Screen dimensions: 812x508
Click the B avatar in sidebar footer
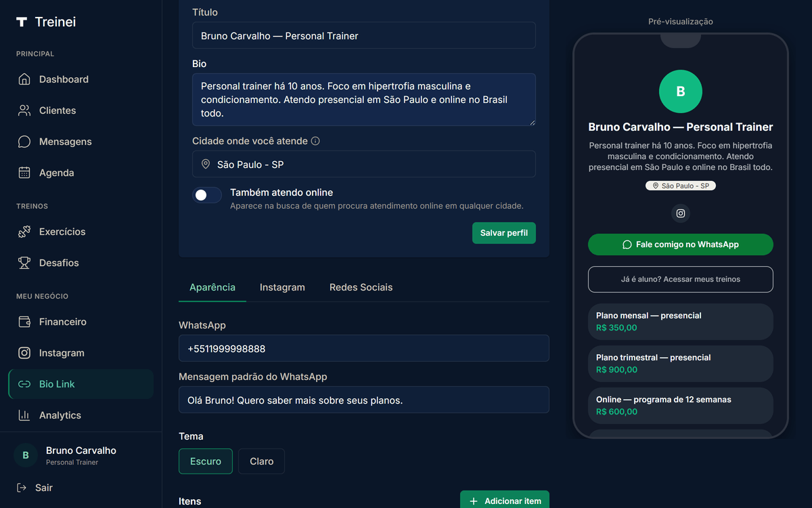click(x=26, y=455)
